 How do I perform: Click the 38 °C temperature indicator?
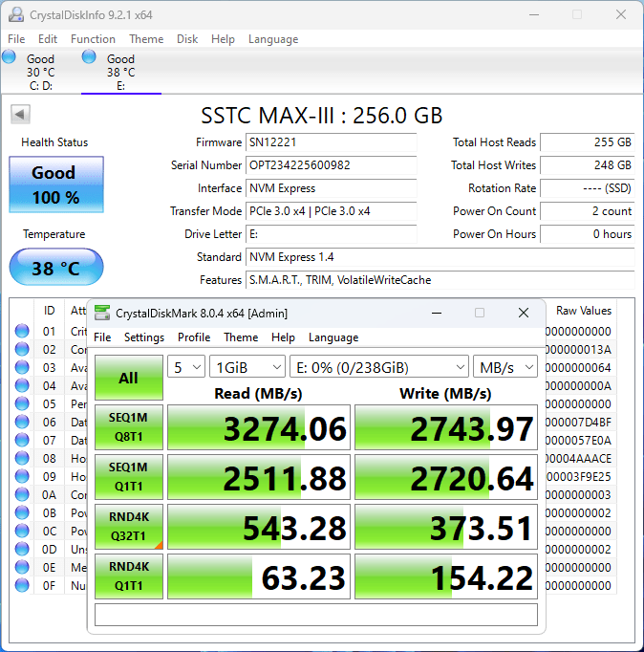[x=55, y=268]
